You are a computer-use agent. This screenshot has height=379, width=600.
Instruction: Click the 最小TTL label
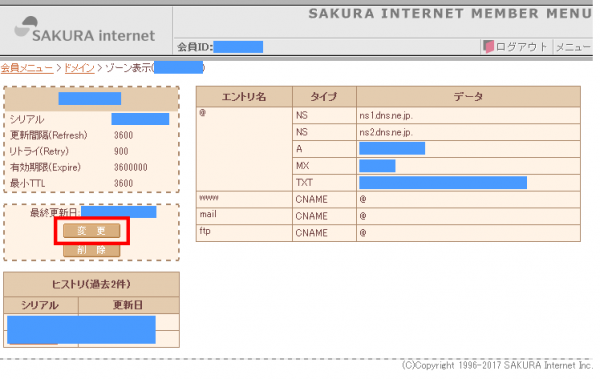[x=28, y=183]
